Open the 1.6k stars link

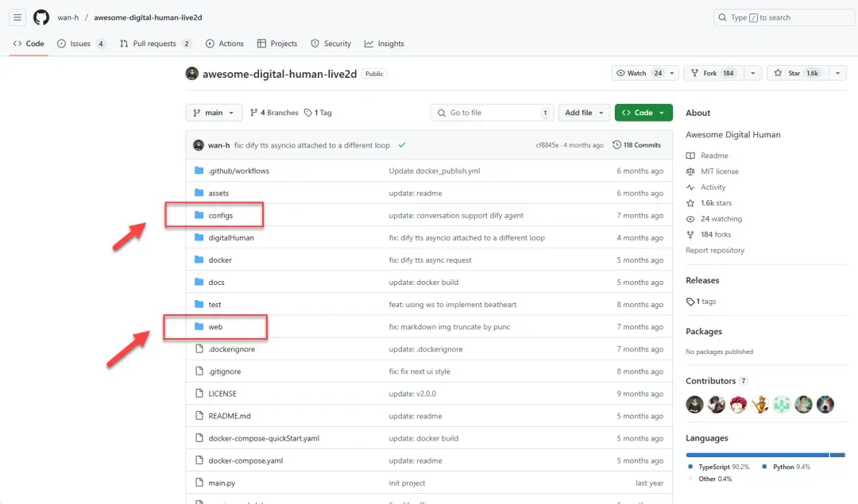point(709,203)
